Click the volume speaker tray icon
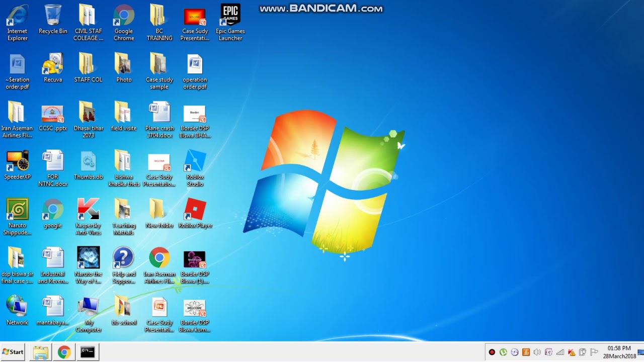The width and height of the screenshot is (644, 362). (x=537, y=352)
